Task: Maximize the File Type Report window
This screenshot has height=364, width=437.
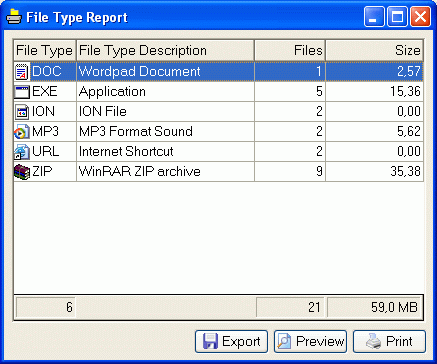Action: pyautogui.click(x=397, y=16)
